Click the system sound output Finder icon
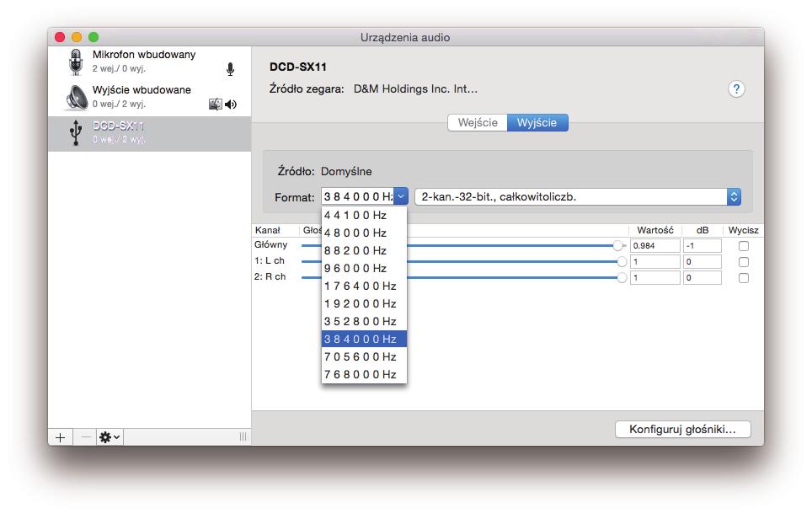Image resolution: width=812 pixels, height=514 pixels. (216, 104)
